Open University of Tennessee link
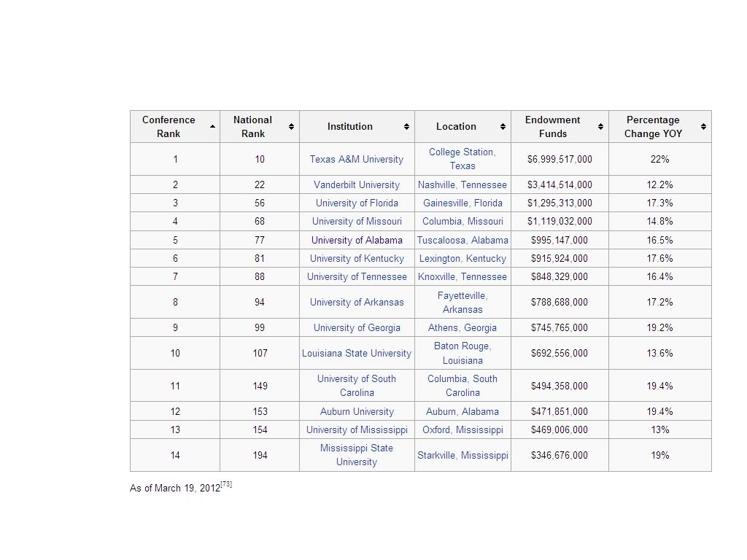The image size is (747, 560). click(357, 276)
